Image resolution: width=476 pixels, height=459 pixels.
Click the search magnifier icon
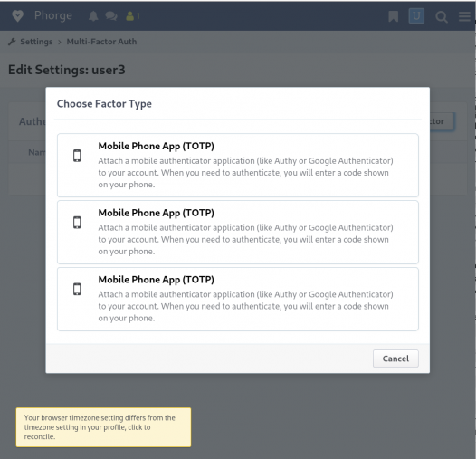[441, 16]
